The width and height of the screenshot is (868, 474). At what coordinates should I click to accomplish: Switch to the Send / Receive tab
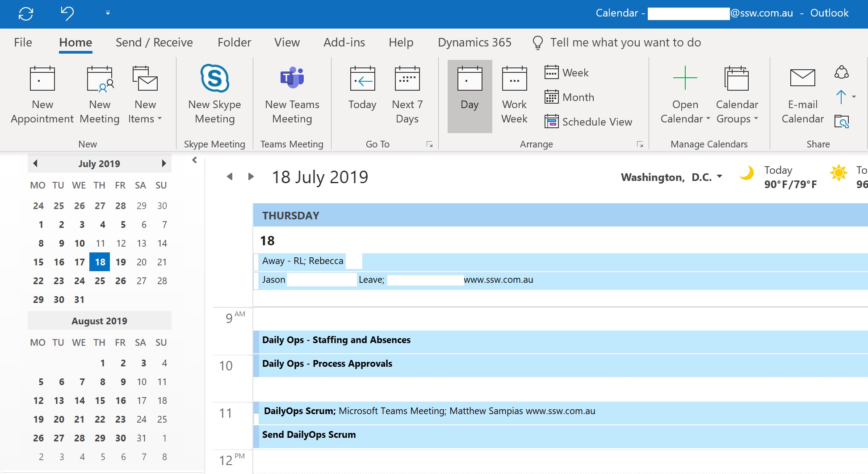[x=154, y=42]
